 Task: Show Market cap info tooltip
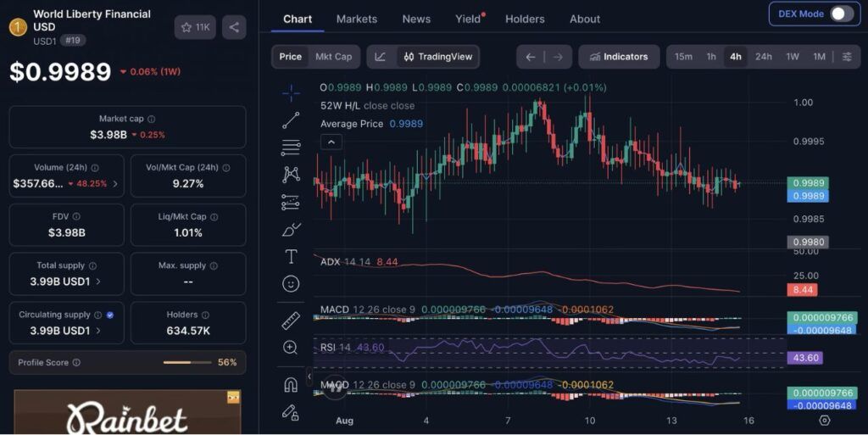152,119
